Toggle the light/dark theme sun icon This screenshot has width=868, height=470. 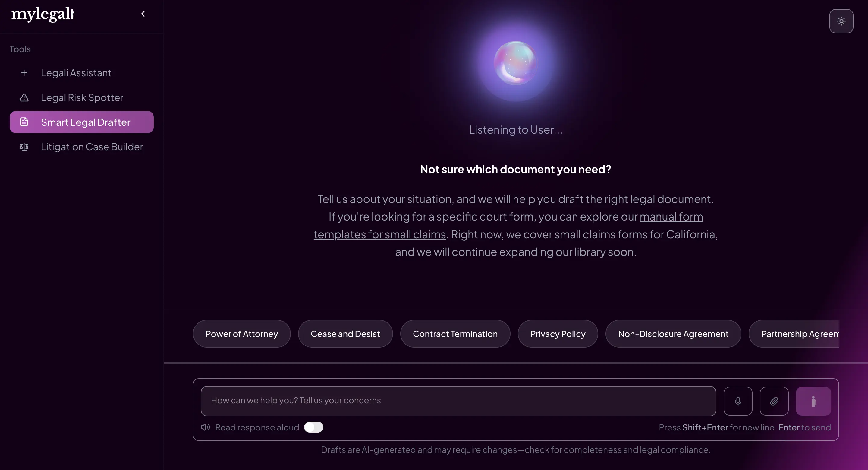click(x=841, y=21)
